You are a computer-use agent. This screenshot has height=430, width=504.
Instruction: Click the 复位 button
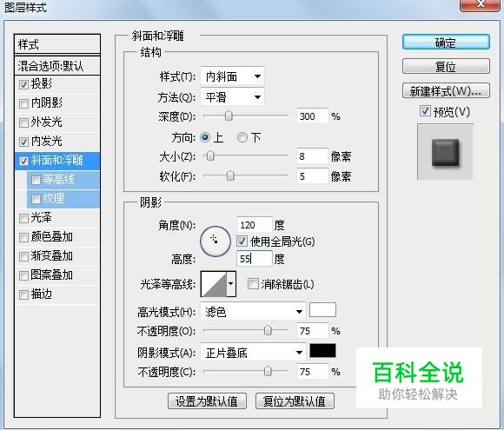446,67
